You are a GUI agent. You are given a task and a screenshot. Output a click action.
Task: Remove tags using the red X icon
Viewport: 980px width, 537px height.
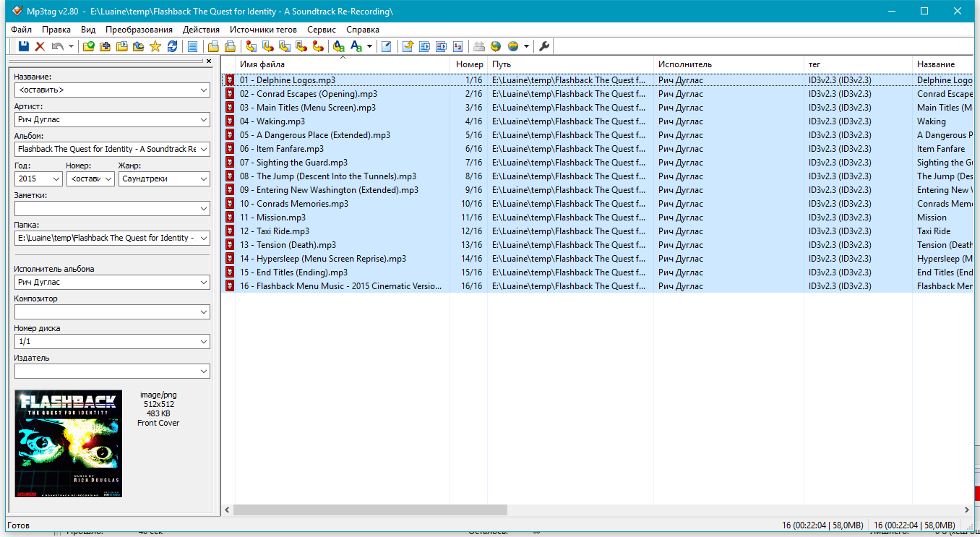[40, 46]
